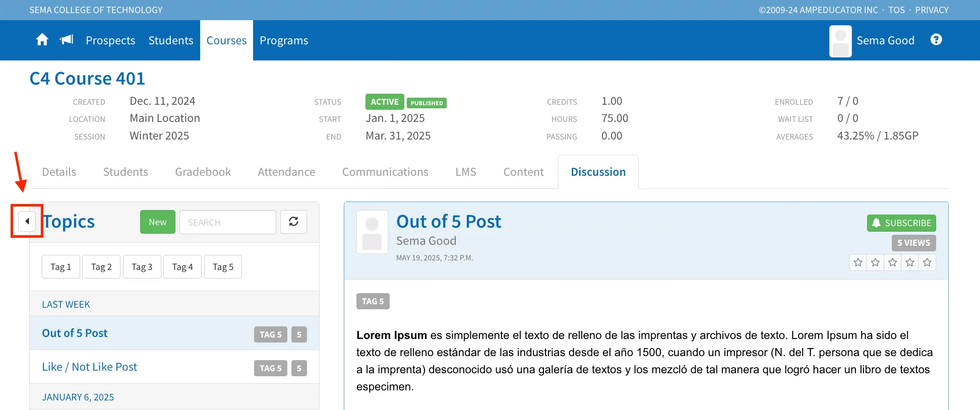The image size is (980, 410).
Task: Open the Courses navigation menu
Action: (x=226, y=40)
